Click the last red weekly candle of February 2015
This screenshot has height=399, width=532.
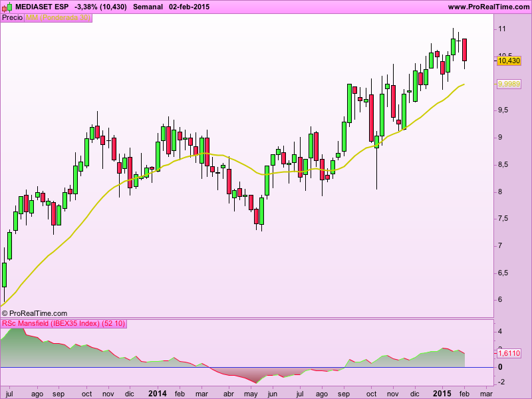(464, 50)
